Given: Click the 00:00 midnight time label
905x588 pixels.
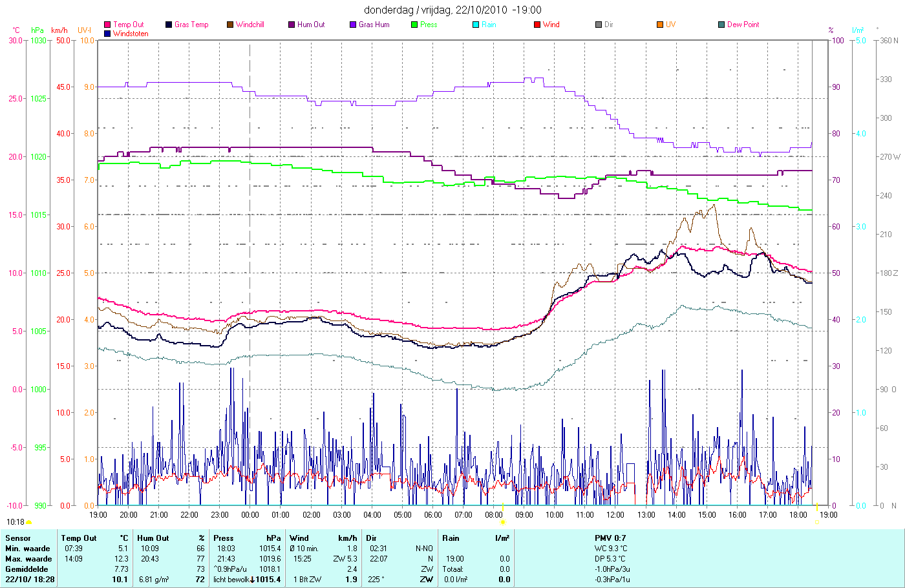Looking at the screenshot, I should pos(250,515).
